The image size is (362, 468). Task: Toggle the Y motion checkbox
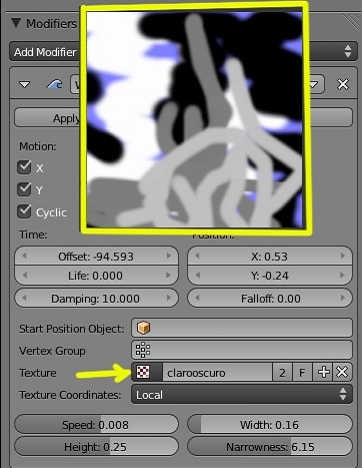(x=24, y=189)
